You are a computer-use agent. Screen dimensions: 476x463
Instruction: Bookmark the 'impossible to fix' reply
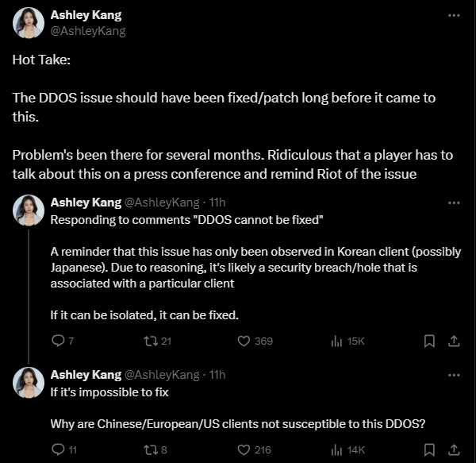coord(429,449)
